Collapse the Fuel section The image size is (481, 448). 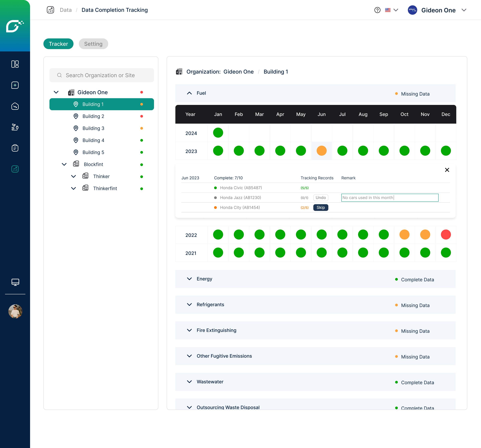[189, 93]
